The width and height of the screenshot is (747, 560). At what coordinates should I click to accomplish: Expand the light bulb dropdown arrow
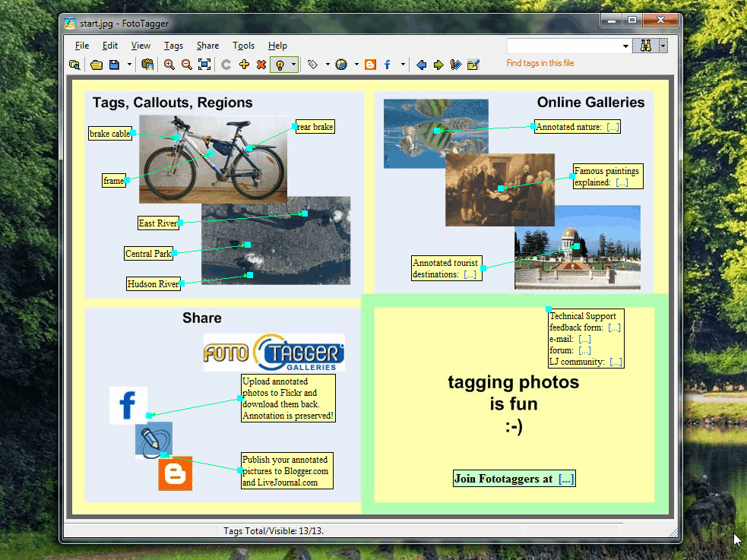pos(293,65)
